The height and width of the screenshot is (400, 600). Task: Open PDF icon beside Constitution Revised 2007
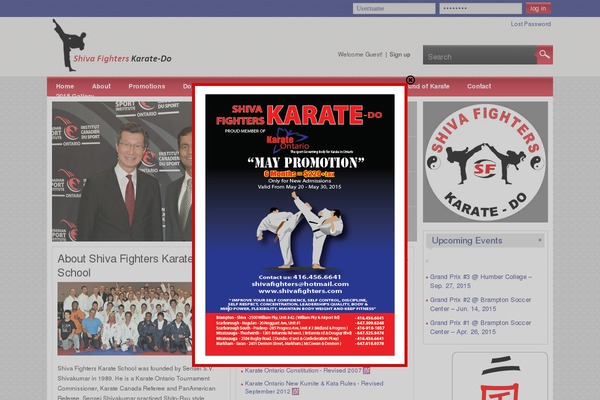(367, 370)
